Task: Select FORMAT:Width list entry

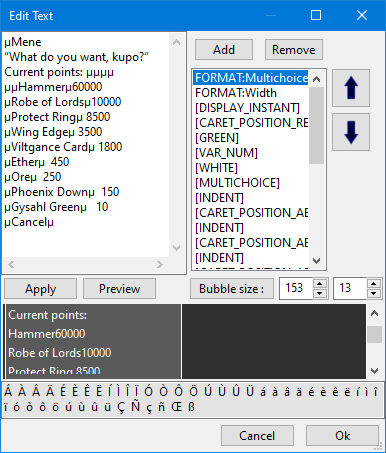Action: pos(251,93)
